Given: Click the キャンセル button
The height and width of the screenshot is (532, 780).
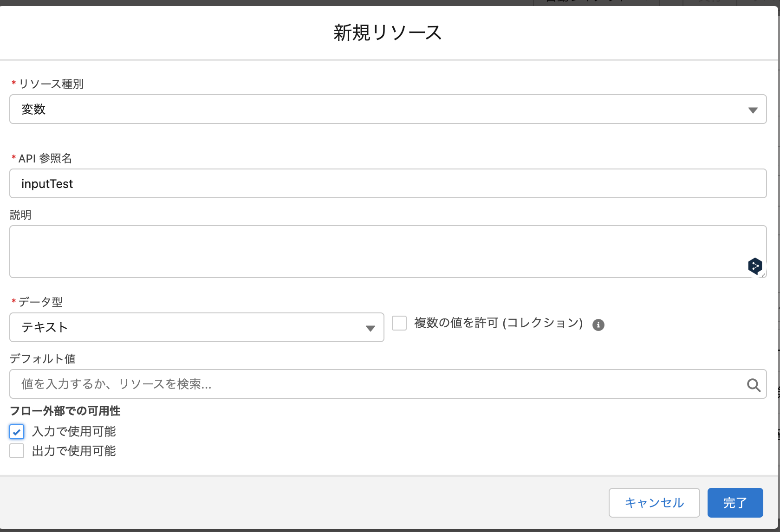Looking at the screenshot, I should click(x=654, y=503).
